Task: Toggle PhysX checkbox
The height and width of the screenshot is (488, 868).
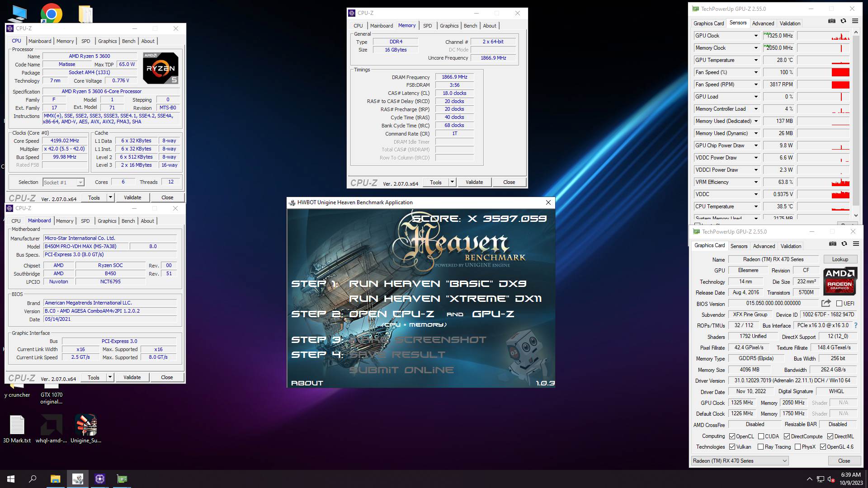Action: point(797,447)
